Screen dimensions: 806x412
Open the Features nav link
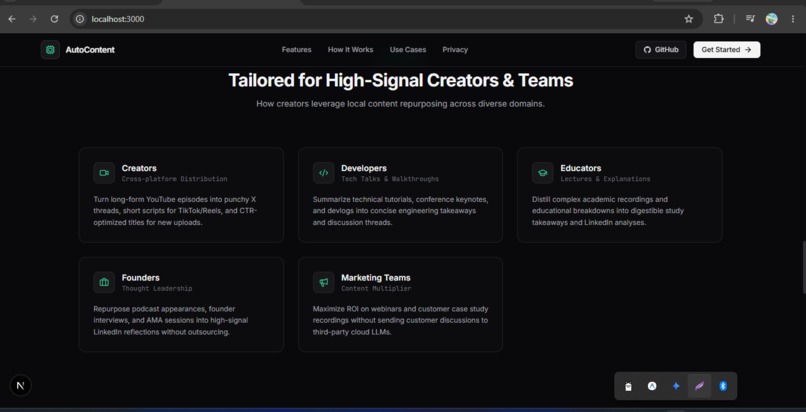pos(297,50)
